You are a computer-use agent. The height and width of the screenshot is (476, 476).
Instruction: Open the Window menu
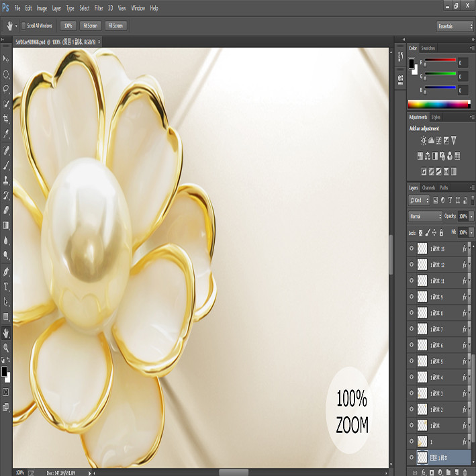pos(138,8)
